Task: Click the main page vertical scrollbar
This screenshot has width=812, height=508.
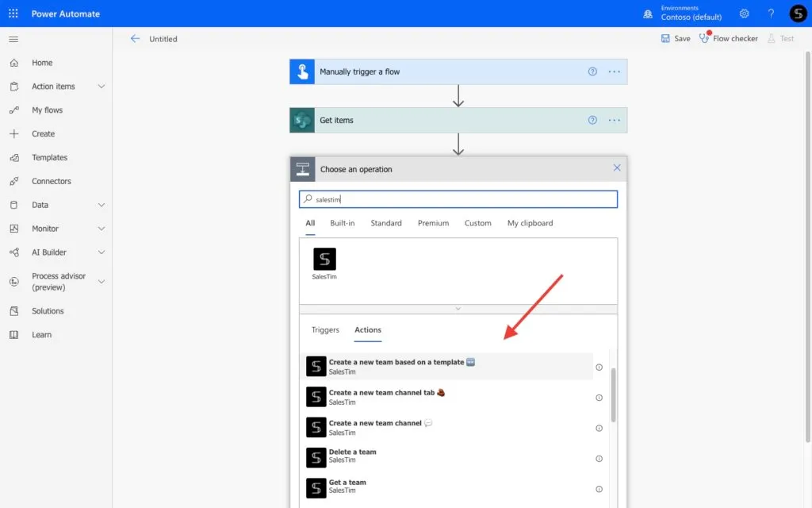Action: pos(808,246)
